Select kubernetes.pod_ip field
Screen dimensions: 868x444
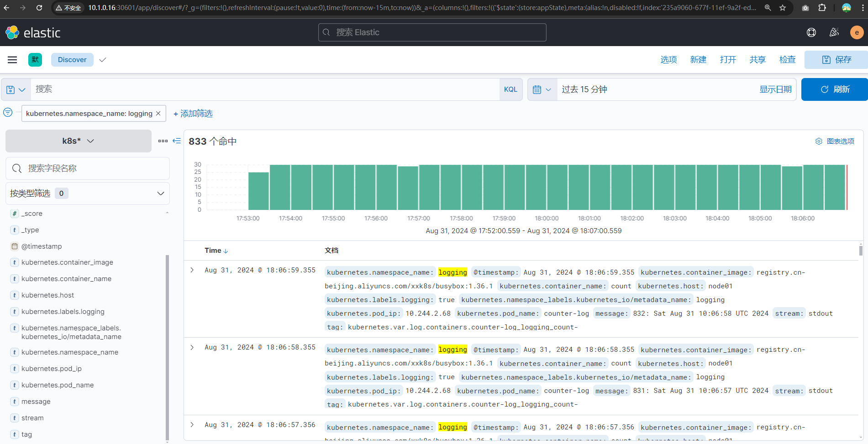(52, 369)
